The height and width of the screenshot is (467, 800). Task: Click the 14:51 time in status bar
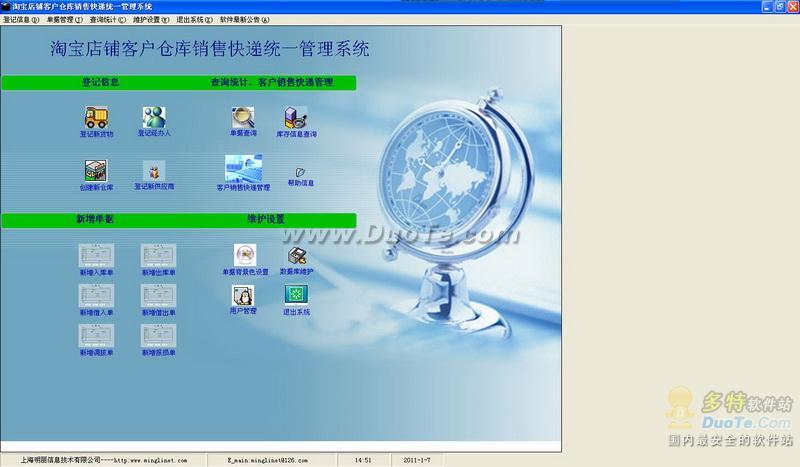click(363, 460)
